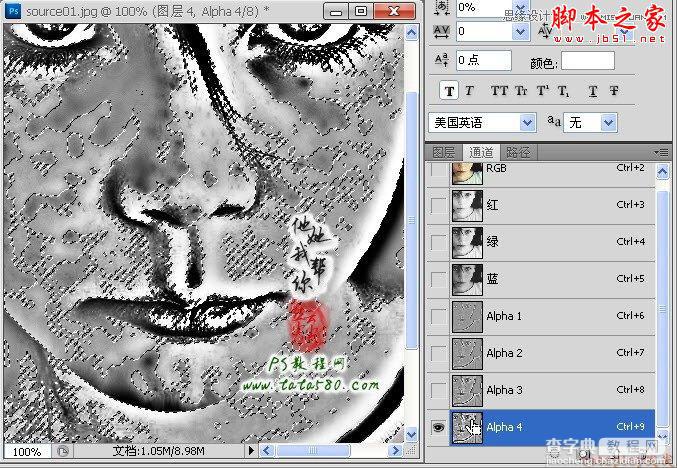
Task: Click the channels panel vertical scrollbar thumb
Action: (662, 309)
